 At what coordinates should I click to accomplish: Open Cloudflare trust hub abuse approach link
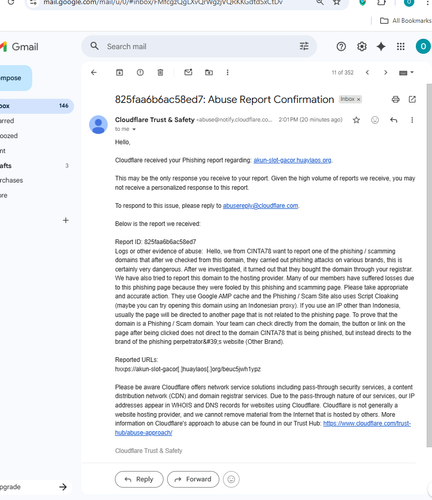[x=367, y=423]
